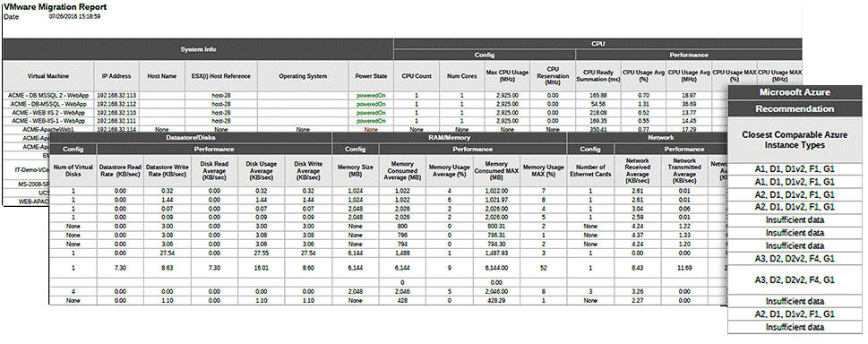Viewport: 868px width, 344px height.
Task: Click the VMware Migration Report title
Action: coord(56,7)
